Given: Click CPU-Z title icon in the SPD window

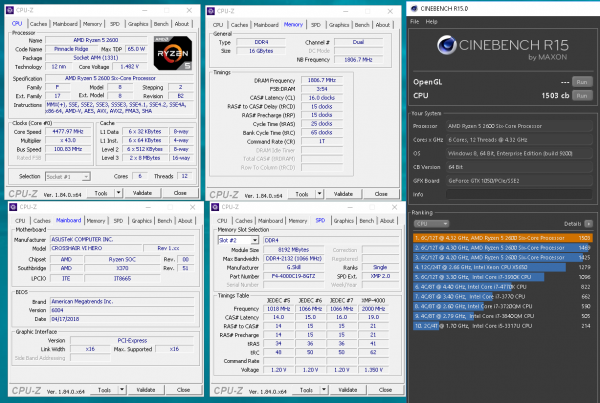Looking at the screenshot, I should pyautogui.click(x=211, y=206).
